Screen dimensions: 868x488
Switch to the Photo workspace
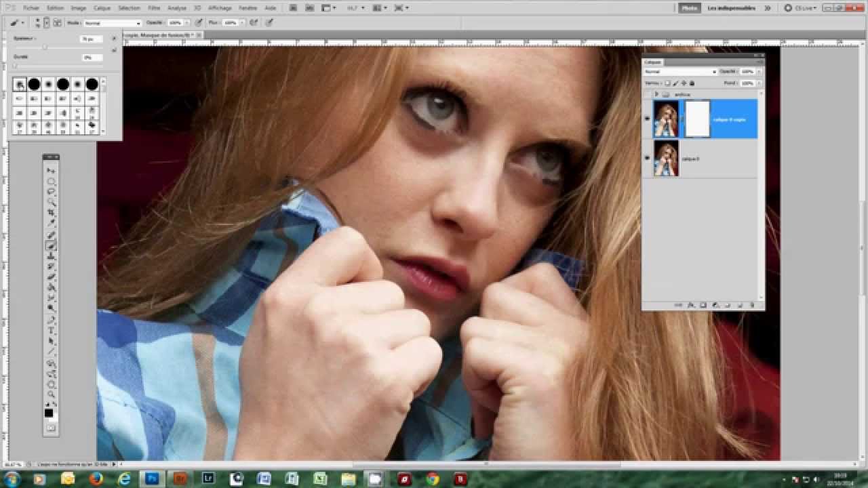click(x=689, y=8)
